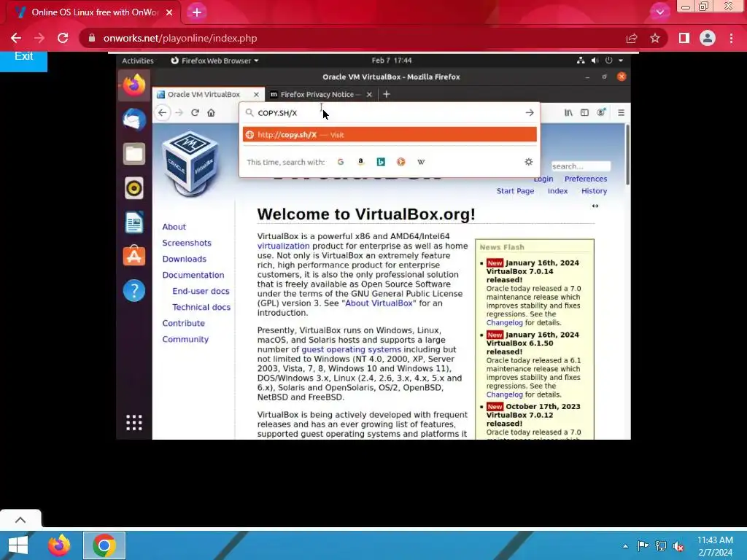Screen dimensions: 747x560
Task: Click muted volume icon in system tray
Action: tap(678, 546)
